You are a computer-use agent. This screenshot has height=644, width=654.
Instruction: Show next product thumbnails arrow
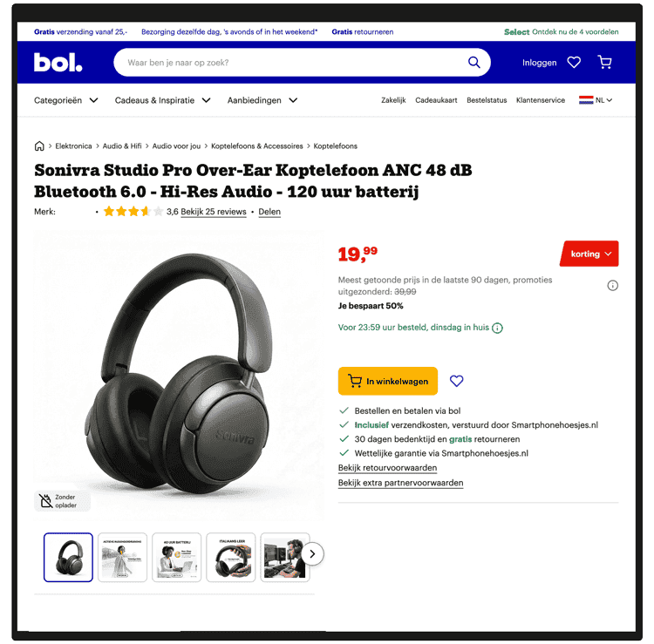312,554
